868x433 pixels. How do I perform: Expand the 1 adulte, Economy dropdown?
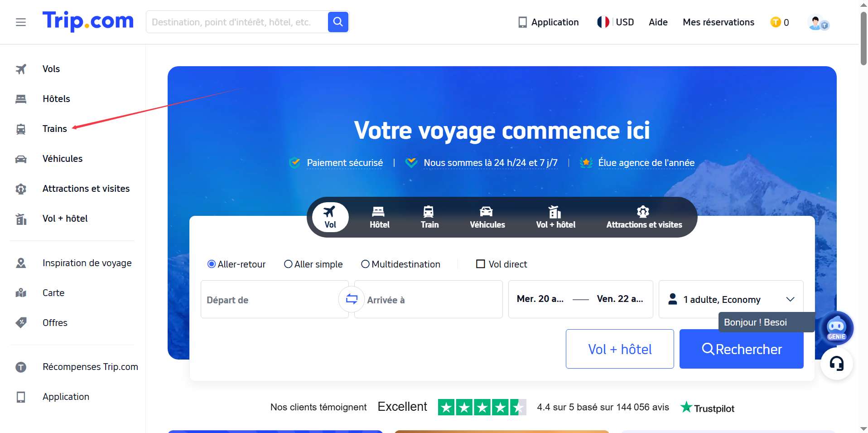click(x=731, y=299)
